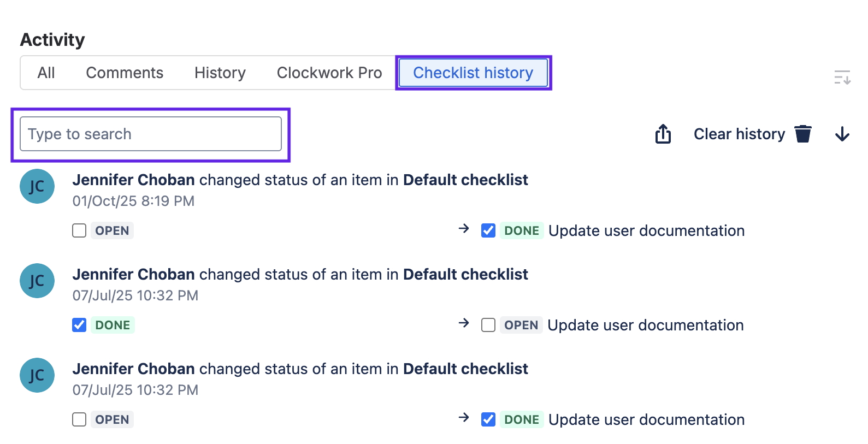Viewport: 868px width, 444px height.
Task: Click the JC avatar on the 07/Jul 10:32 entry
Action: click(37, 281)
